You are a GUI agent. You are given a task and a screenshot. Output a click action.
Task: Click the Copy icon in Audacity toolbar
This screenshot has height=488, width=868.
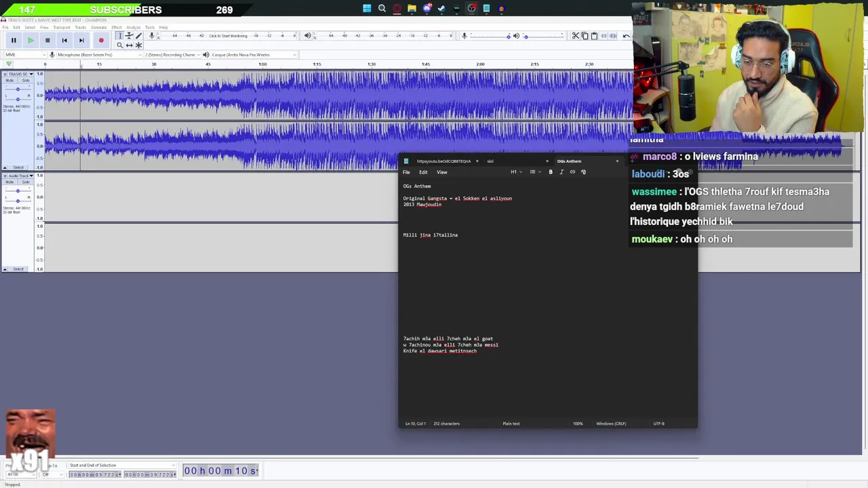[585, 36]
